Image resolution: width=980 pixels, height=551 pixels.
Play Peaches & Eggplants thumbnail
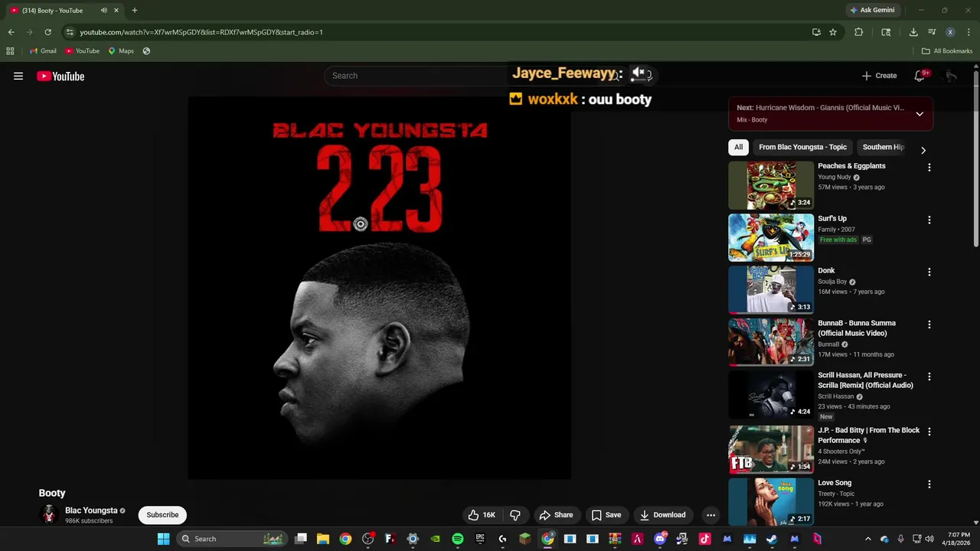click(771, 185)
